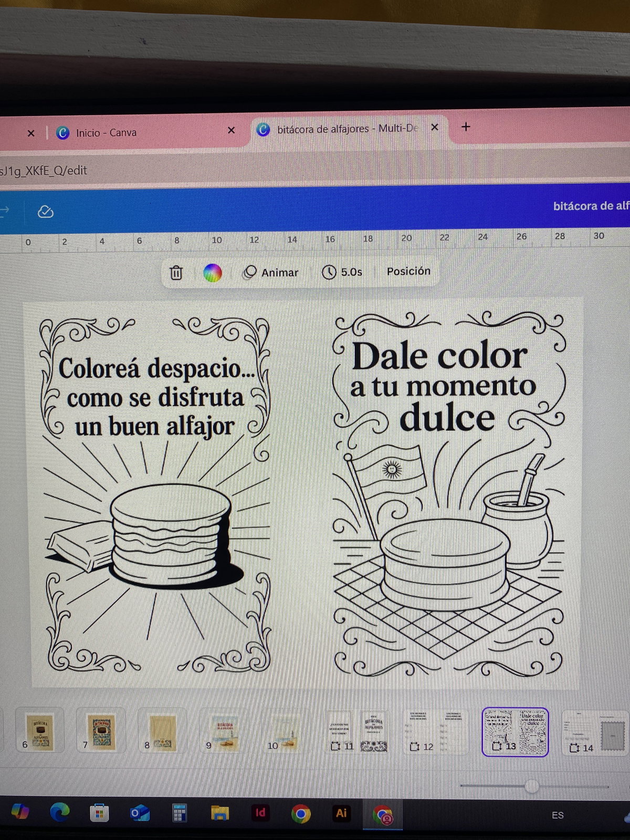Open Adobe InDesign from the taskbar
Image resolution: width=630 pixels, height=840 pixels.
pyautogui.click(x=260, y=813)
